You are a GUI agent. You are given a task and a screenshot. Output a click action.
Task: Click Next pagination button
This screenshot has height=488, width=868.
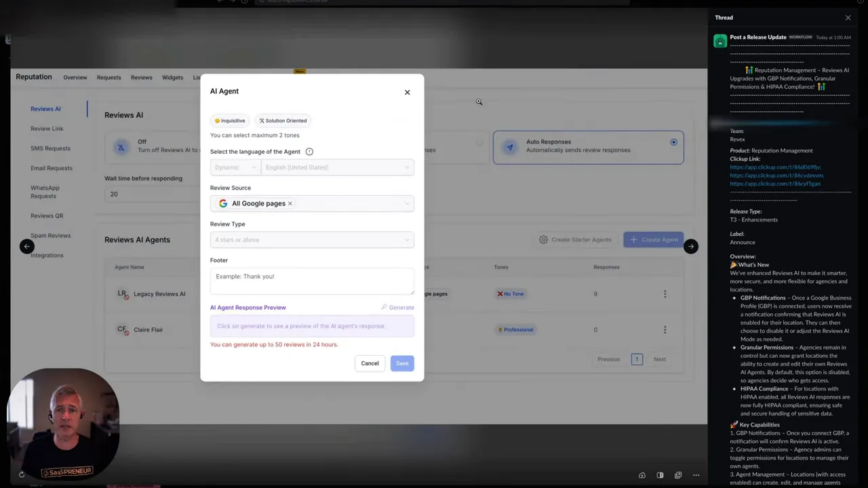[659, 359]
